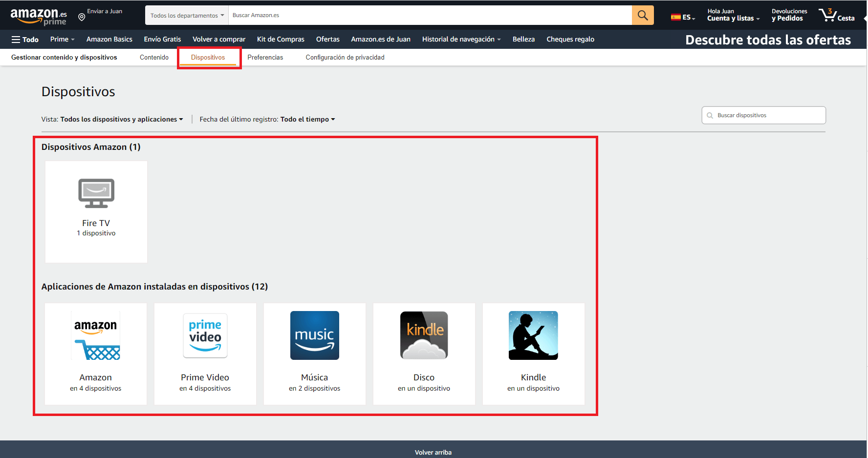
Task: Click Gestionar contenido y dispositivos heading
Action: coord(64,58)
